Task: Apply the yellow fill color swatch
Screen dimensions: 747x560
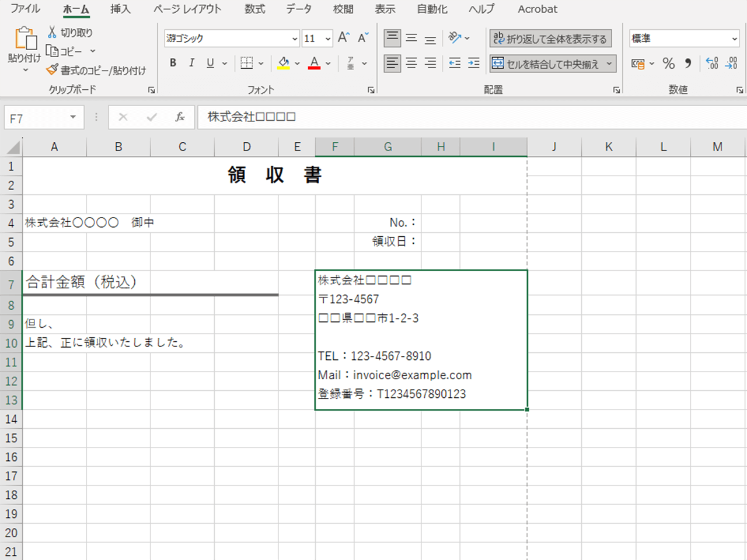Action: point(284,63)
